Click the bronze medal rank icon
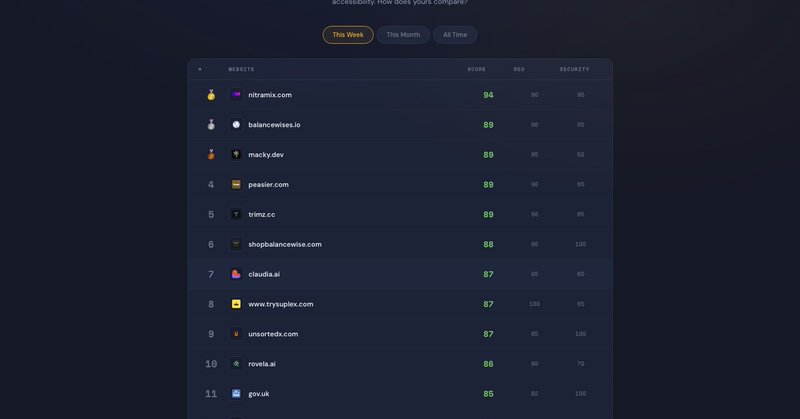 (x=211, y=155)
